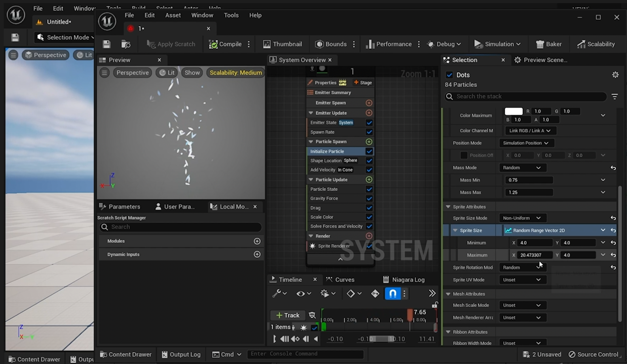Click the Compile icon in the toolbar

[x=213, y=44]
